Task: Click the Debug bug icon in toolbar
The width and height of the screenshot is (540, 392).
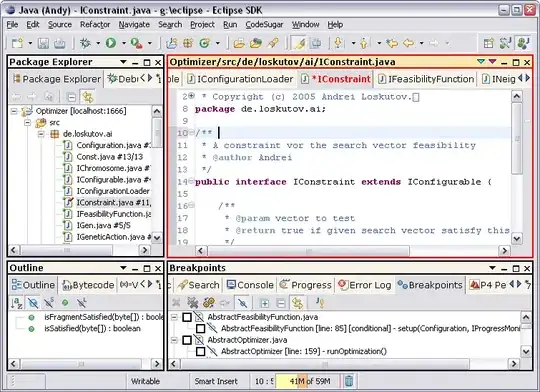Action: [x=85, y=43]
